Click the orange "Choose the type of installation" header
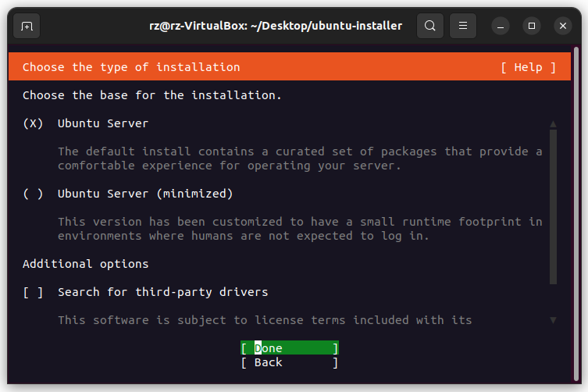This screenshot has height=392, width=588. (131, 67)
